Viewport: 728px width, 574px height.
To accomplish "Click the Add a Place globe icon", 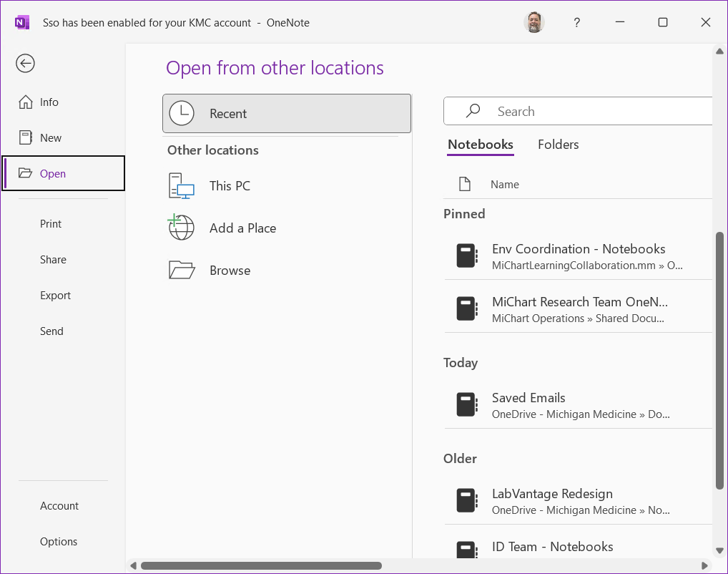I will click(182, 228).
